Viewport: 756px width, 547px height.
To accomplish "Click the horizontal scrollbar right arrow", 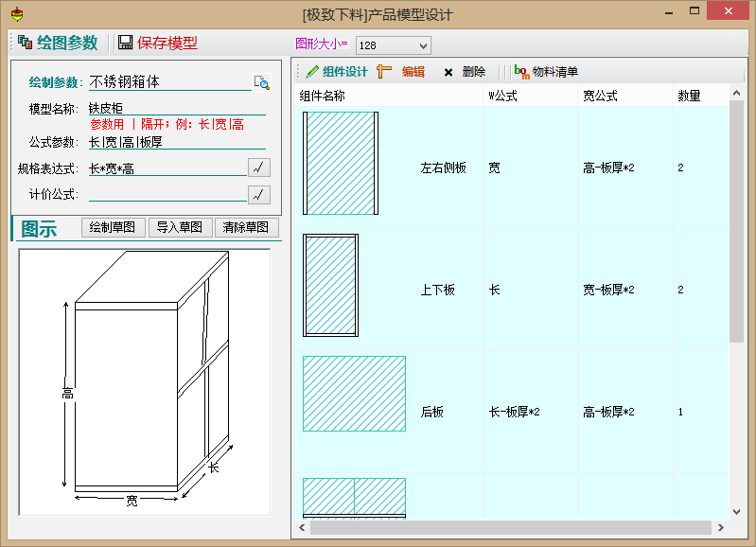I will point(720,528).
